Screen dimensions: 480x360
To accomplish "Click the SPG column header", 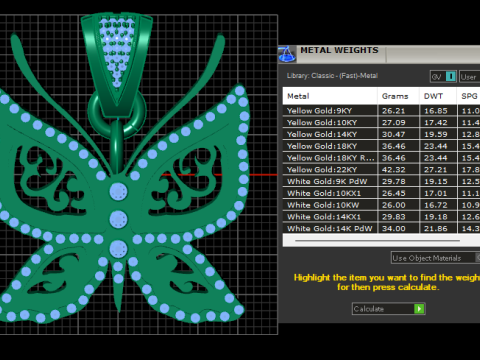I will [x=469, y=96].
